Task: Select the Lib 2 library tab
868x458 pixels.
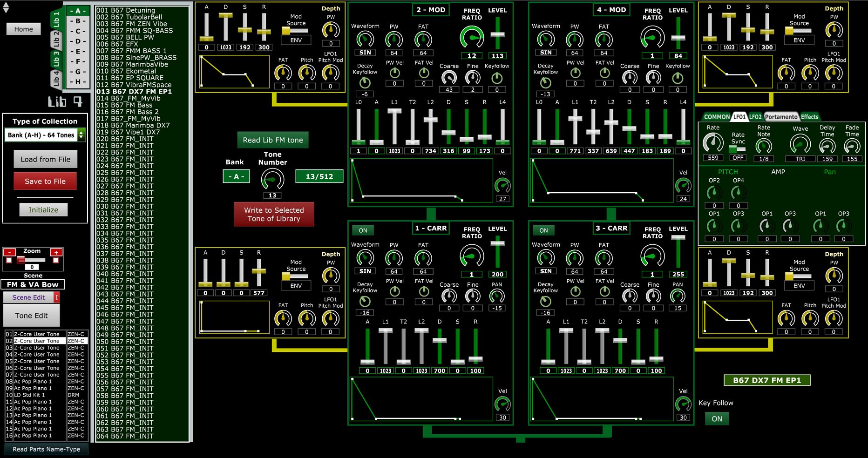Action: click(x=56, y=40)
